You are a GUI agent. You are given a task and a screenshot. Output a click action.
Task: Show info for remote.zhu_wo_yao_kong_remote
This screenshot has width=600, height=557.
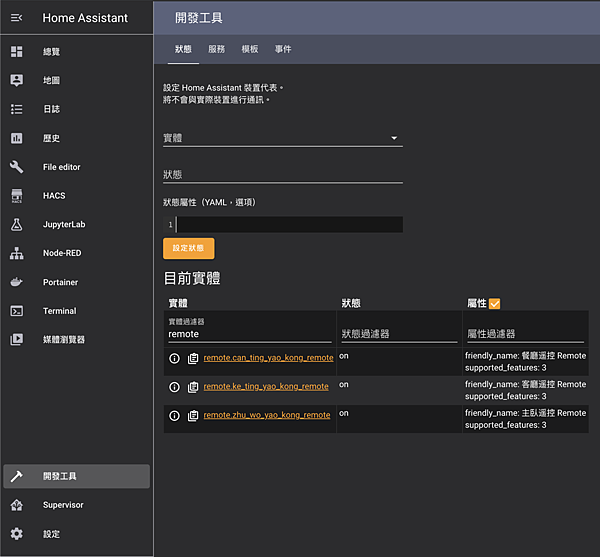pyautogui.click(x=174, y=416)
